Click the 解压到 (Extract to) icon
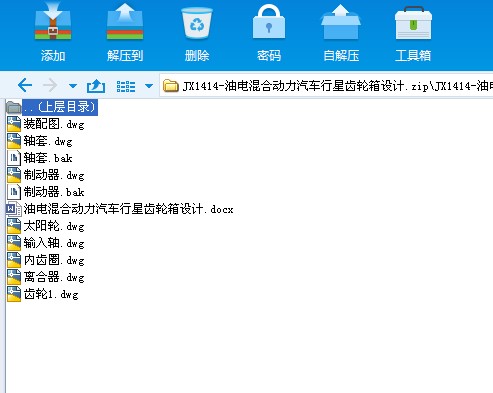Image resolution: width=493 pixels, height=393 pixels. pos(125,22)
